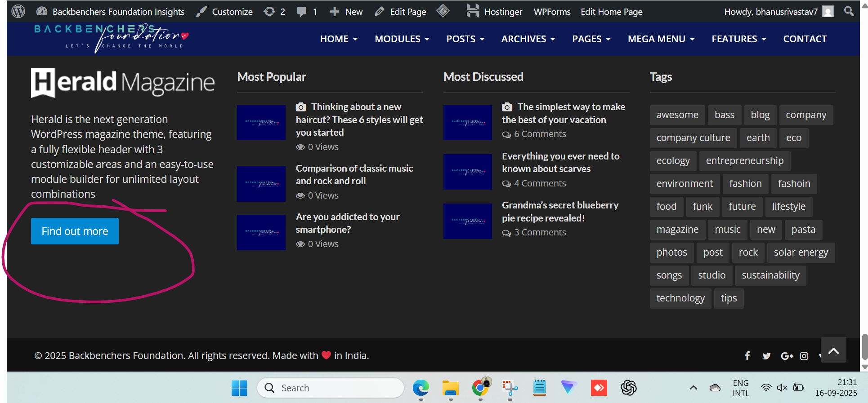The image size is (868, 403).
Task: Click the Backbenchers Foundation site logo
Action: pyautogui.click(x=112, y=38)
